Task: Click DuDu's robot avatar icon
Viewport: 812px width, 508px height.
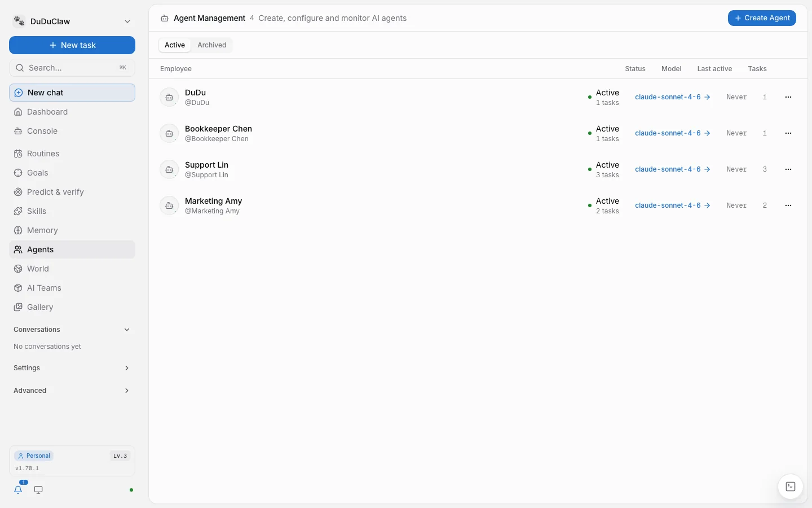Action: [169, 97]
